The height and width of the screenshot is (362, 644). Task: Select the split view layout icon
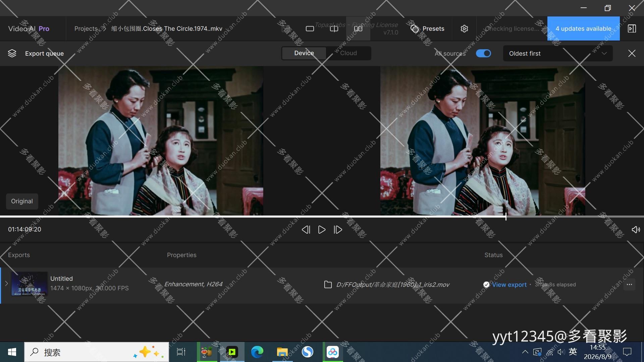[334, 29]
